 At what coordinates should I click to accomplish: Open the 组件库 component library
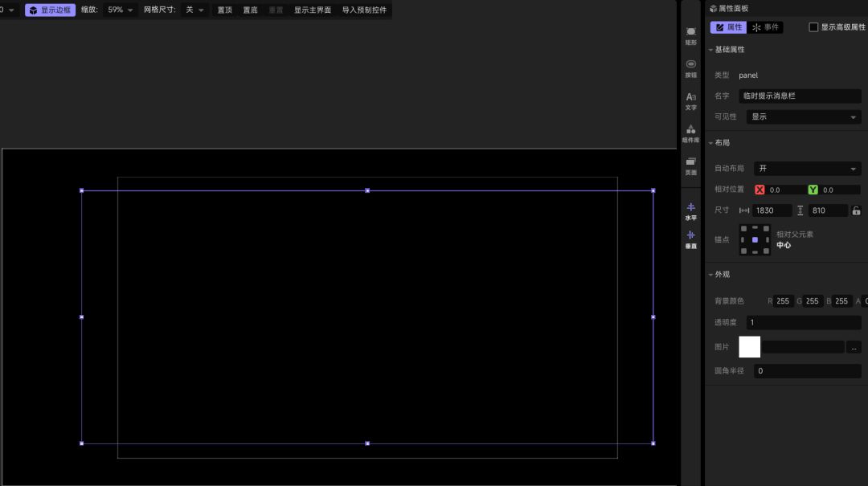coord(691,134)
